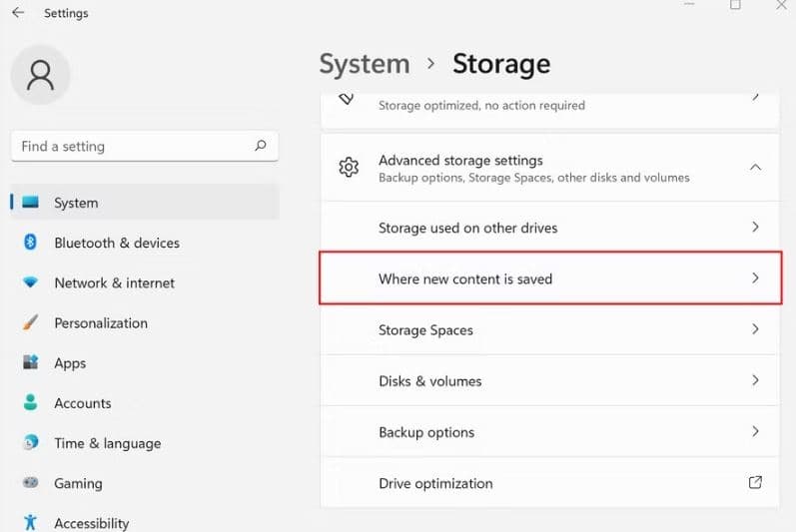Click the search magnifier icon

tap(261, 146)
